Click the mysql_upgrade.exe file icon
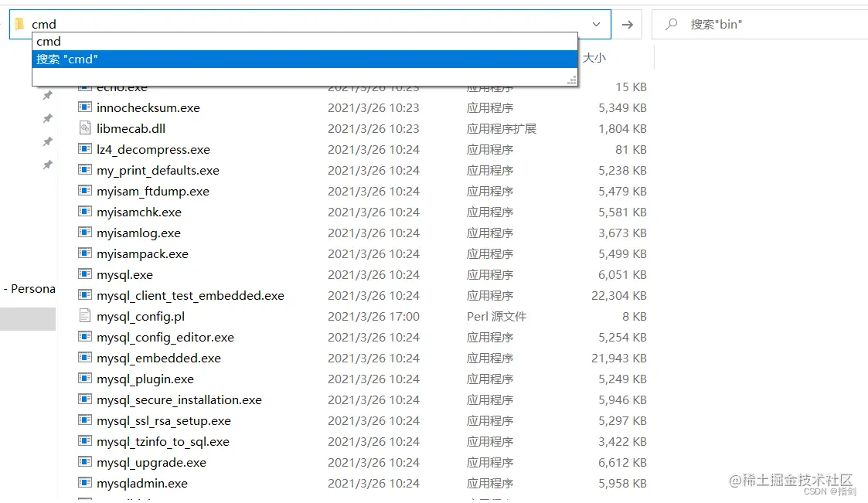 (85, 461)
